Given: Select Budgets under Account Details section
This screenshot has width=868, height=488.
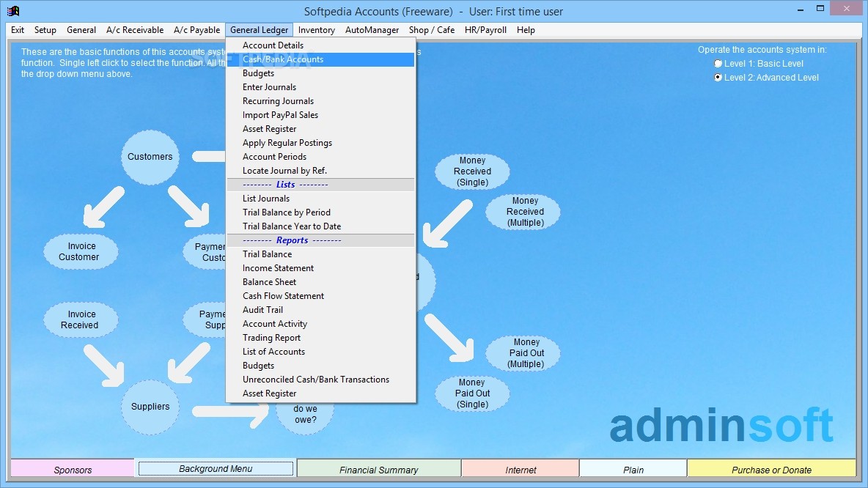Looking at the screenshot, I should tap(320, 73).
